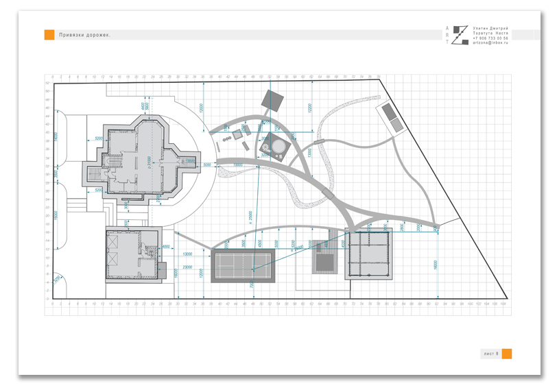Select the main house floor plan
Screen dimensions: 557x392
141,159
